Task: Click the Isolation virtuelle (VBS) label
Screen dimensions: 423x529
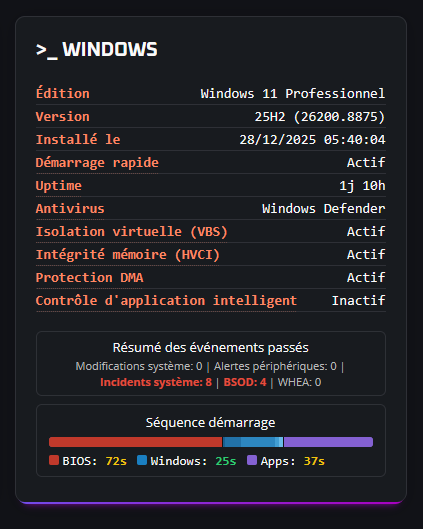Action: [132, 231]
